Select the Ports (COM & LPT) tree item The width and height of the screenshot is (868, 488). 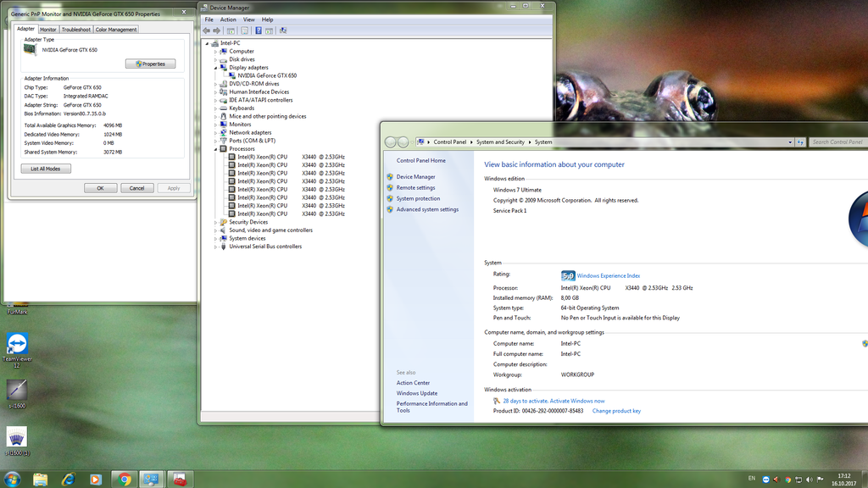tap(253, 141)
